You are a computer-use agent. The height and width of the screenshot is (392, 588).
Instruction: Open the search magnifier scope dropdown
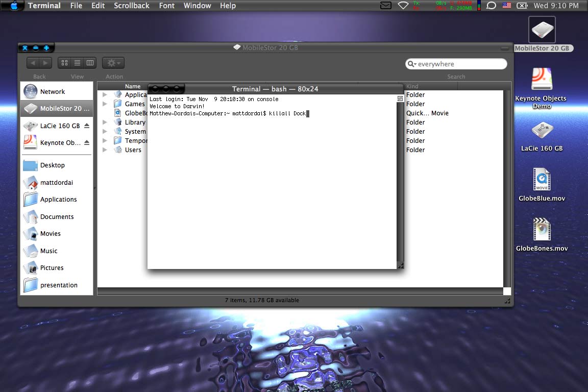tap(412, 64)
